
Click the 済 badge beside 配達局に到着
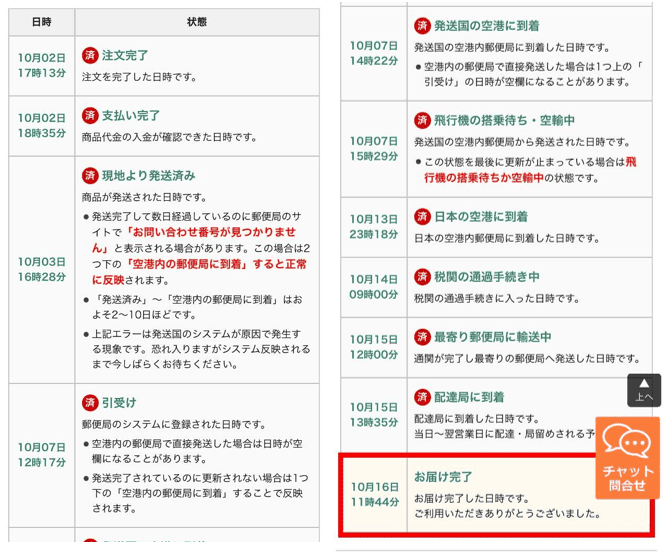point(422,397)
